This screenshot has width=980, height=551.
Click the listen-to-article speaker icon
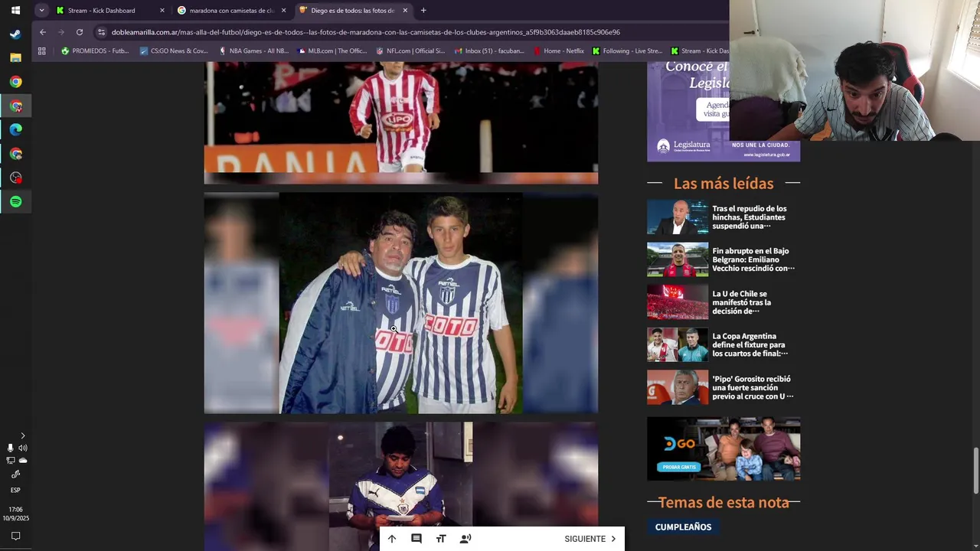pyautogui.click(x=465, y=539)
